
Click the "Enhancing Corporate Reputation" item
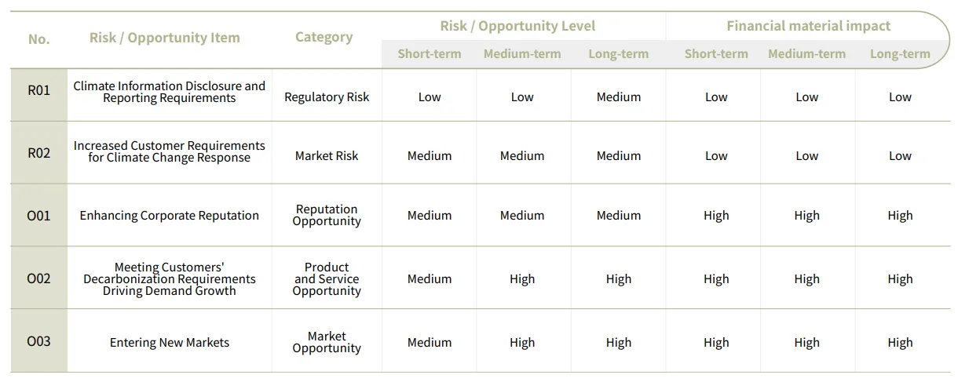tap(170, 216)
